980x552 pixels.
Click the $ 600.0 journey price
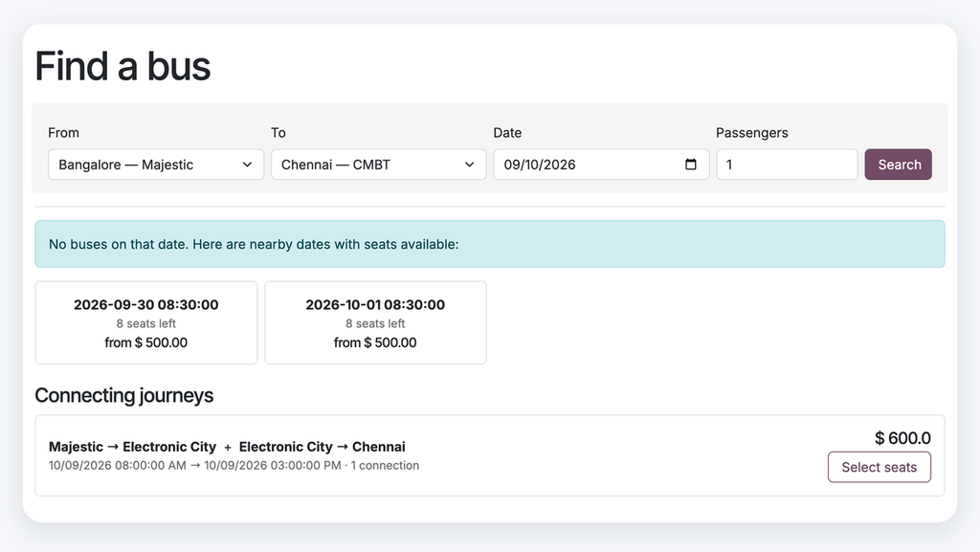(x=902, y=438)
